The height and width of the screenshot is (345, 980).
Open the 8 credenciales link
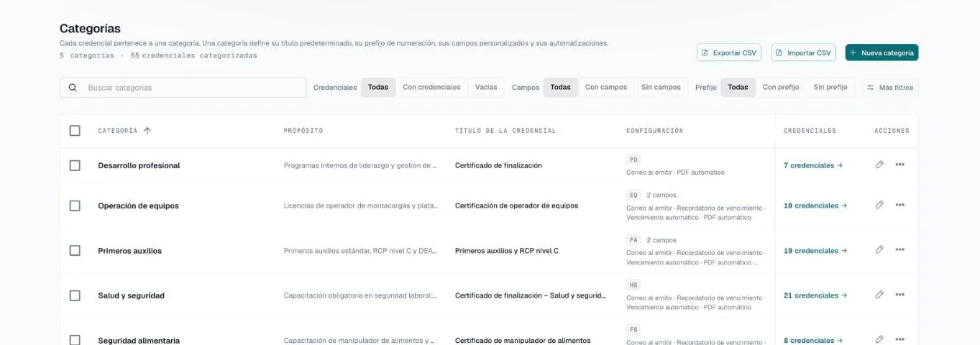(812, 340)
